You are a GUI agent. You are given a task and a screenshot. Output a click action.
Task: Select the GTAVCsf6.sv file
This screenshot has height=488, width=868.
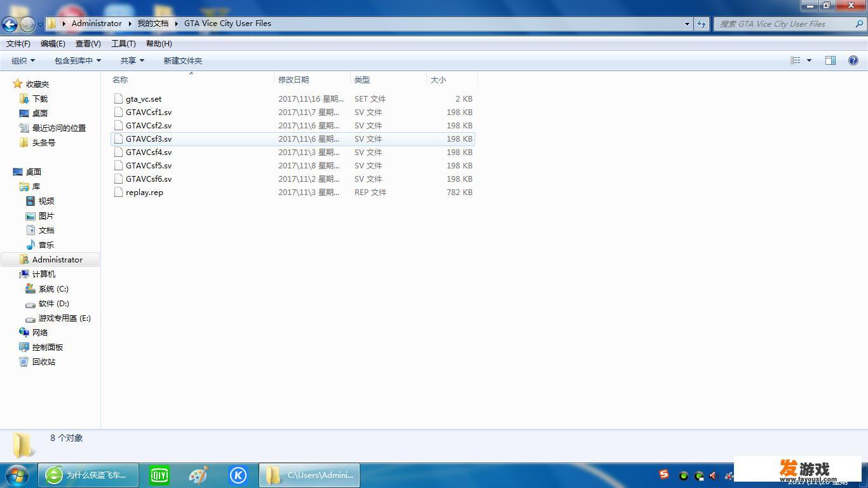click(x=293, y=179)
